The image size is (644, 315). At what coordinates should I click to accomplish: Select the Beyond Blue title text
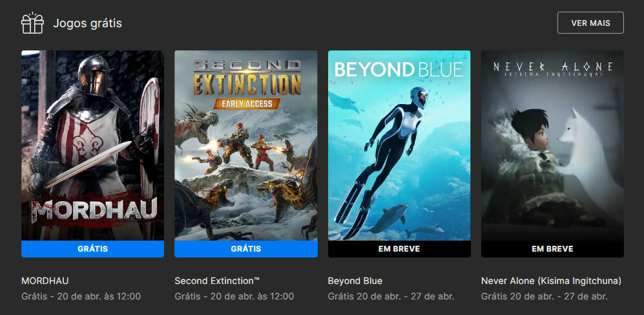point(355,281)
